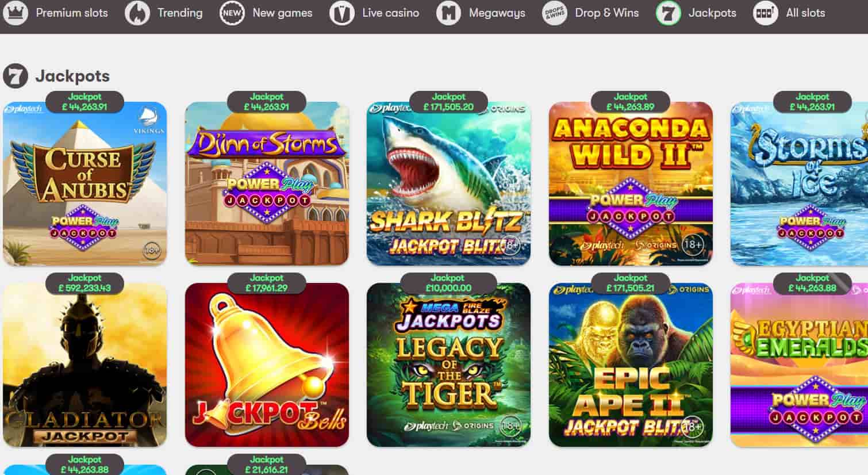Play Shark Blitz Jackpot Blitz
868x475 pixels.
pos(449,183)
